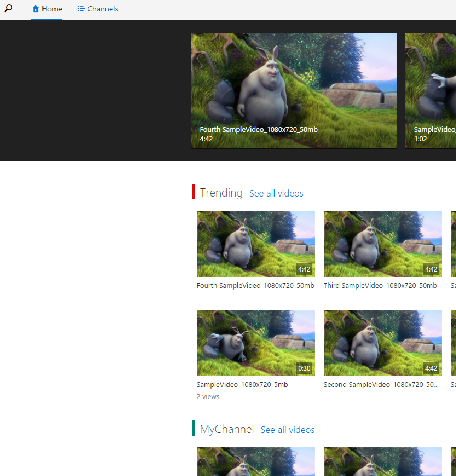Click the 2 views label
Screen dimensions: 456x476
coord(208,397)
